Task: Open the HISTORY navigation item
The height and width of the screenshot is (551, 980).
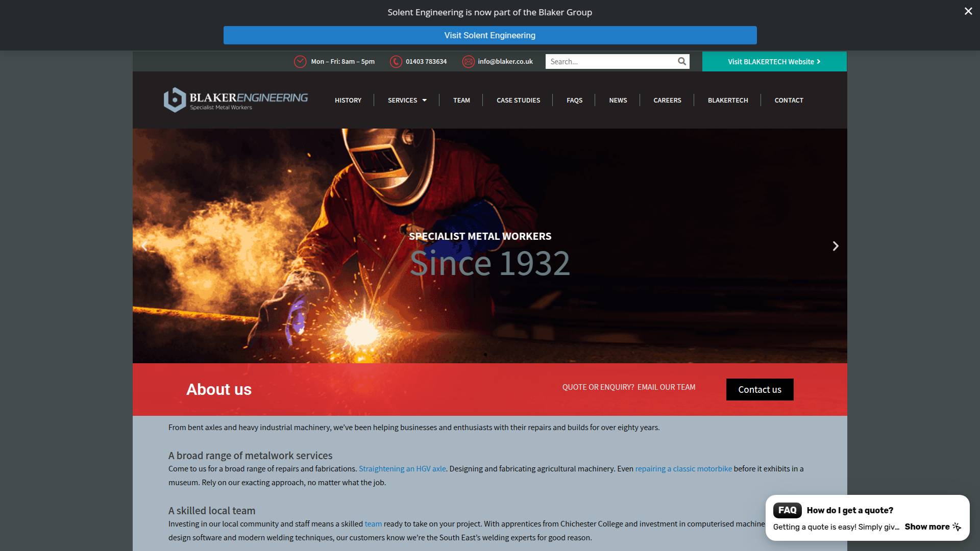Action: tap(348, 100)
